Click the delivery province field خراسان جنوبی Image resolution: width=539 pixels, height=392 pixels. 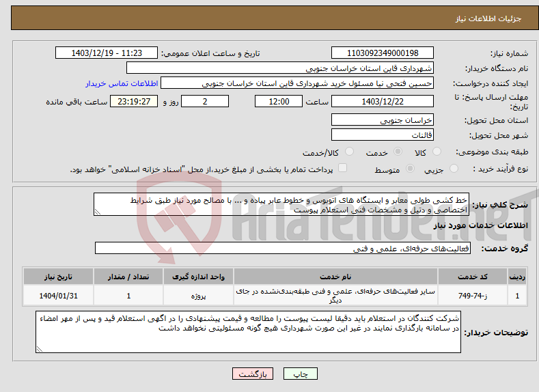click(x=383, y=120)
